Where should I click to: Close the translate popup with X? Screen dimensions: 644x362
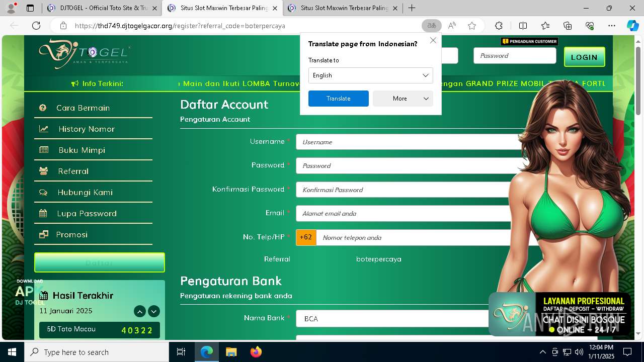click(433, 40)
